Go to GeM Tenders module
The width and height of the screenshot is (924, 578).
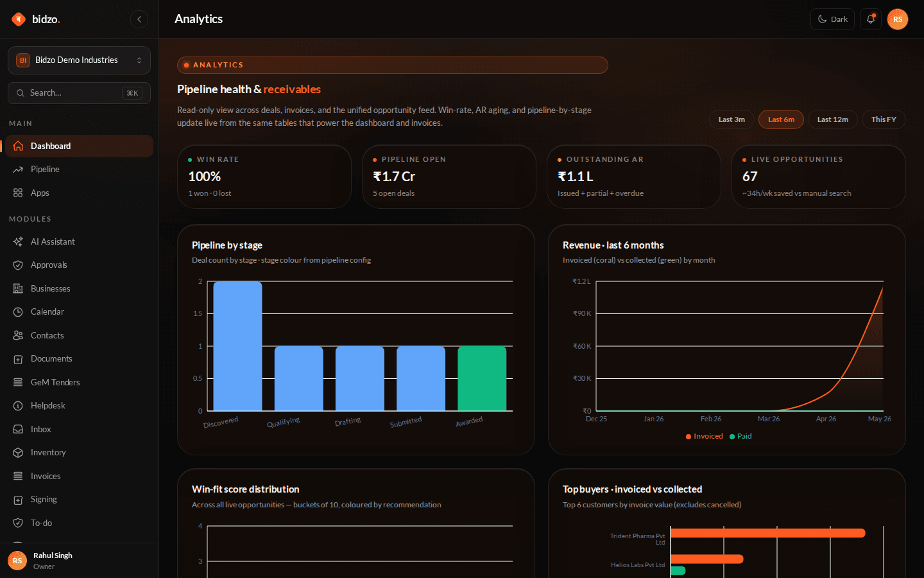pyautogui.click(x=79, y=382)
